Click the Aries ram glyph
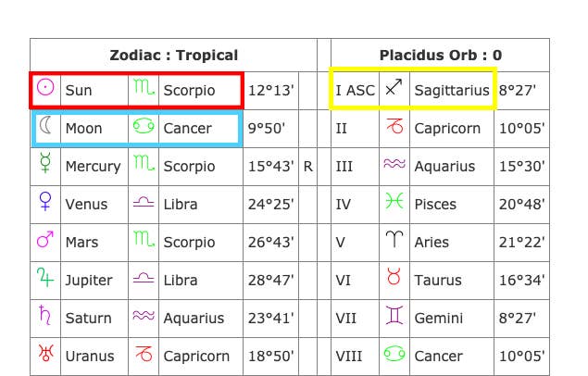The image size is (588, 376). click(x=394, y=239)
